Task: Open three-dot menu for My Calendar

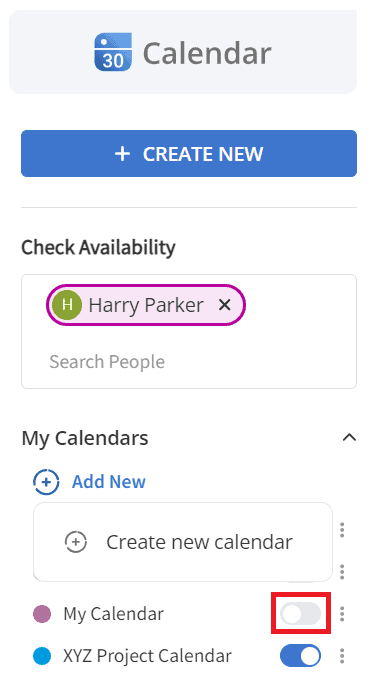Action: coord(342,614)
